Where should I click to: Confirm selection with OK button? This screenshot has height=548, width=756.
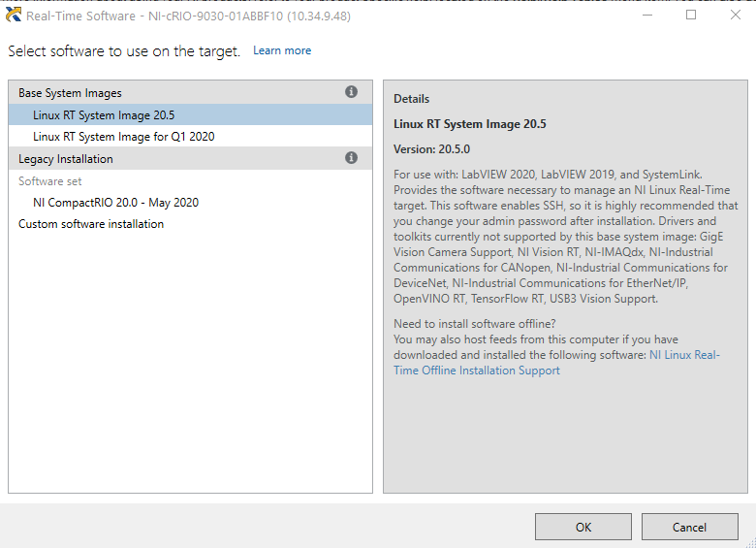pyautogui.click(x=583, y=527)
